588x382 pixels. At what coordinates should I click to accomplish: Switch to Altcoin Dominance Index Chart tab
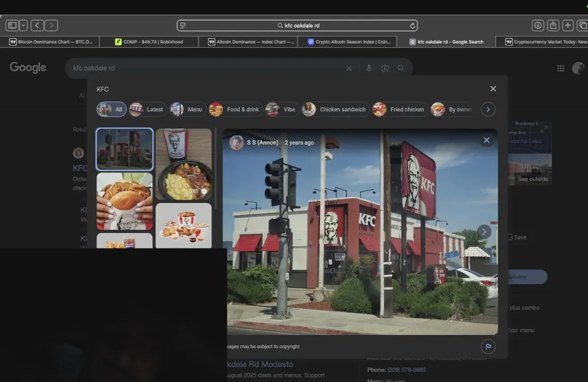[248, 41]
